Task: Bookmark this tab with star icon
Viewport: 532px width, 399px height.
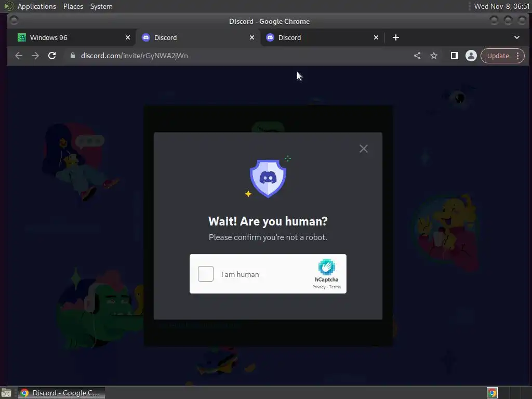Action: (434, 56)
